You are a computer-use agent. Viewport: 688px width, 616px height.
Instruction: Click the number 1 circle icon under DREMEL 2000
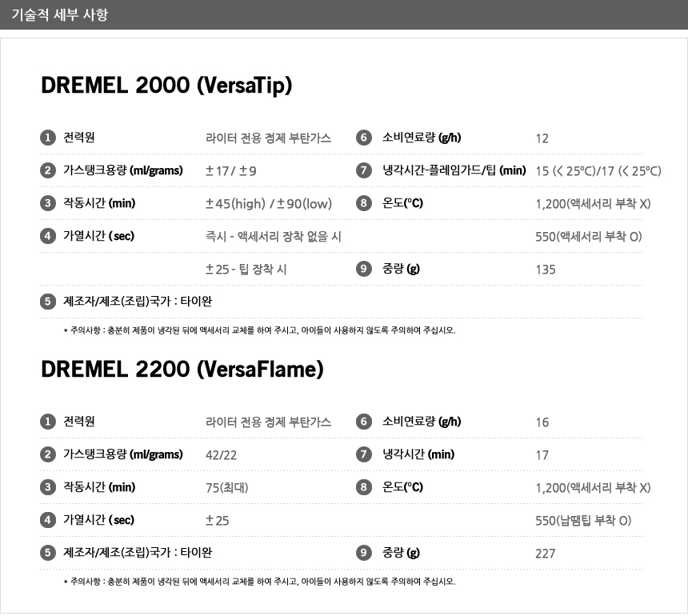(x=48, y=138)
